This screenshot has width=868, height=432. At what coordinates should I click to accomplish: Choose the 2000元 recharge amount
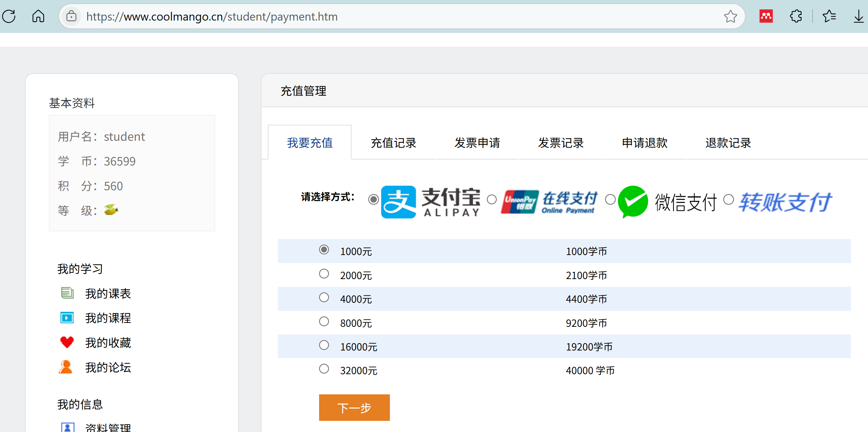click(324, 274)
